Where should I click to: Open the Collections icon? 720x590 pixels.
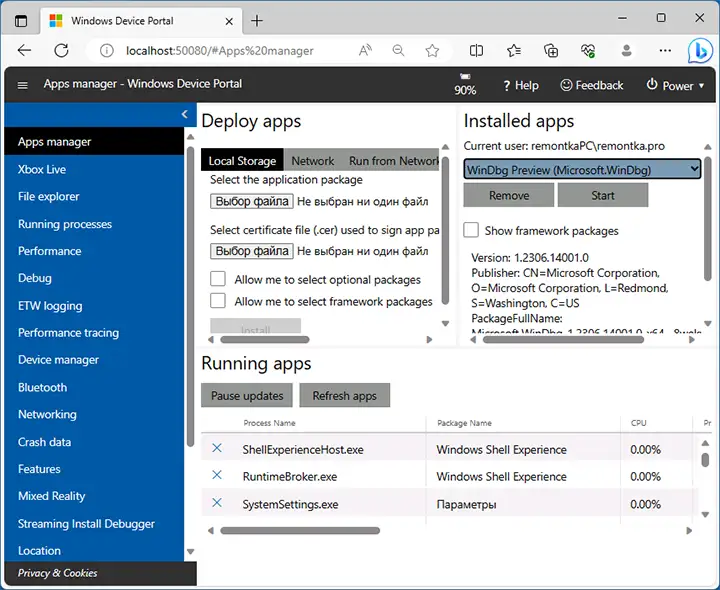coord(551,51)
